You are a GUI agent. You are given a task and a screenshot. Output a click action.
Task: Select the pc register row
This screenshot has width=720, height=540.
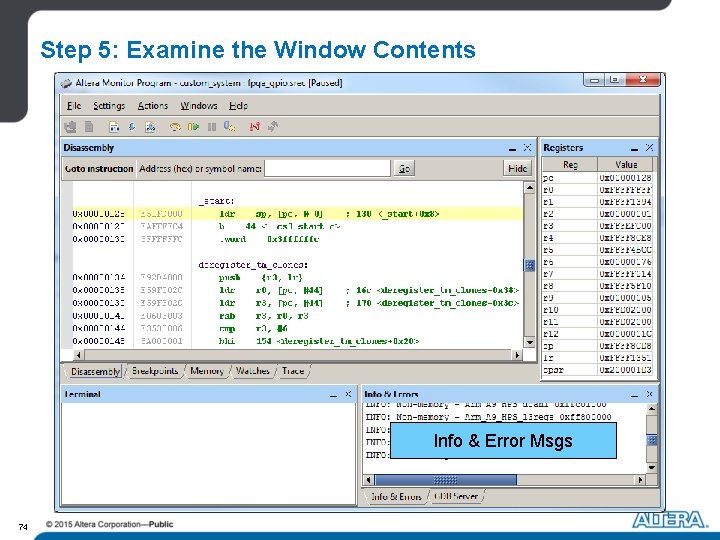point(597,178)
